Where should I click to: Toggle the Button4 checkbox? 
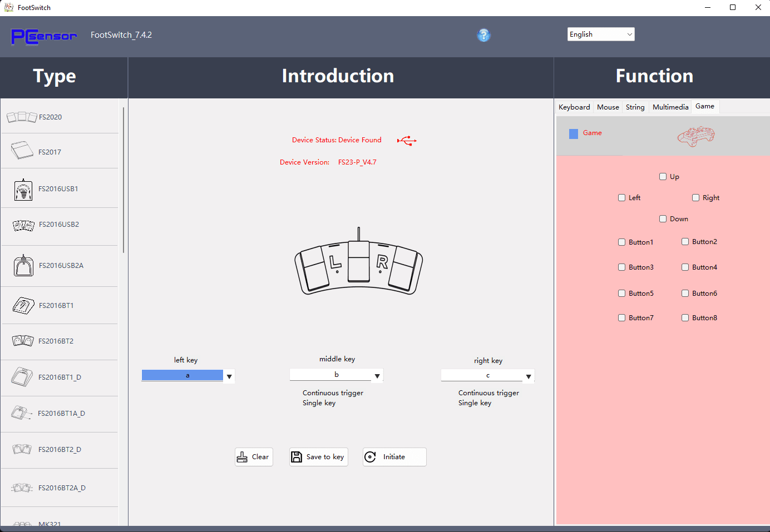point(685,267)
